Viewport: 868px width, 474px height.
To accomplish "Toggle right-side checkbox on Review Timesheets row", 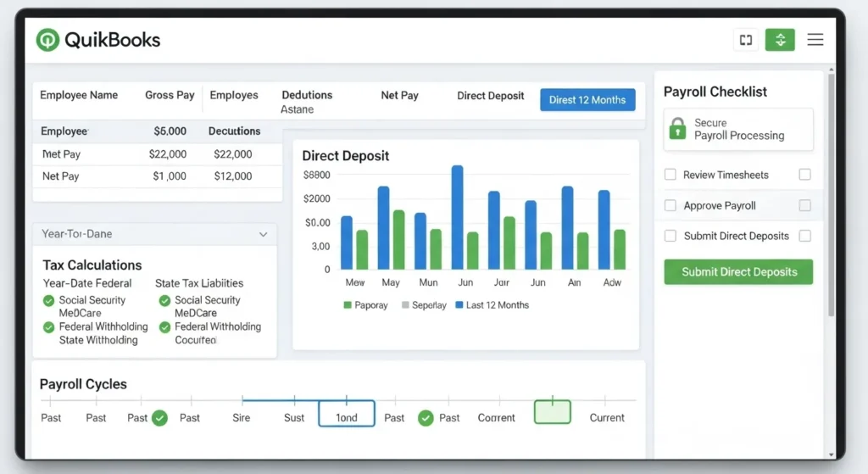I will click(x=804, y=175).
